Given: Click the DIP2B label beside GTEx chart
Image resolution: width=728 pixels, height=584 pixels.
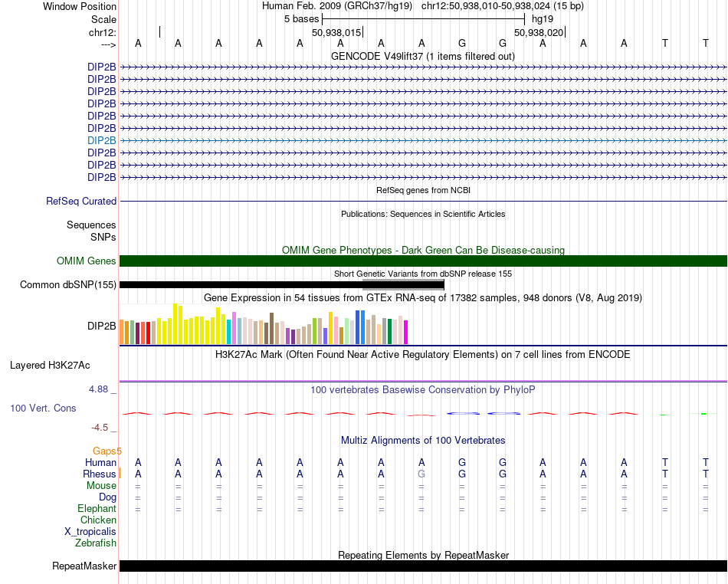Looking at the screenshot, I should point(102,326).
